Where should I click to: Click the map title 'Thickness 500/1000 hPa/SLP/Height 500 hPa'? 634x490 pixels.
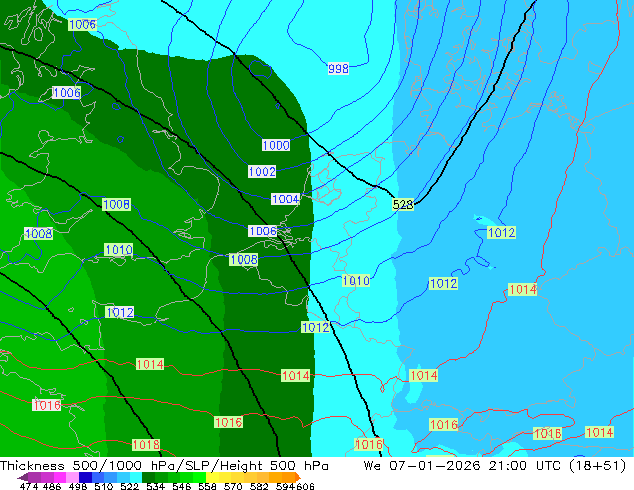pyautogui.click(x=164, y=466)
